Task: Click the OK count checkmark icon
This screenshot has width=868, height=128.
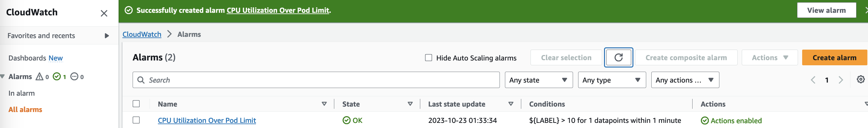Action: click(57, 77)
